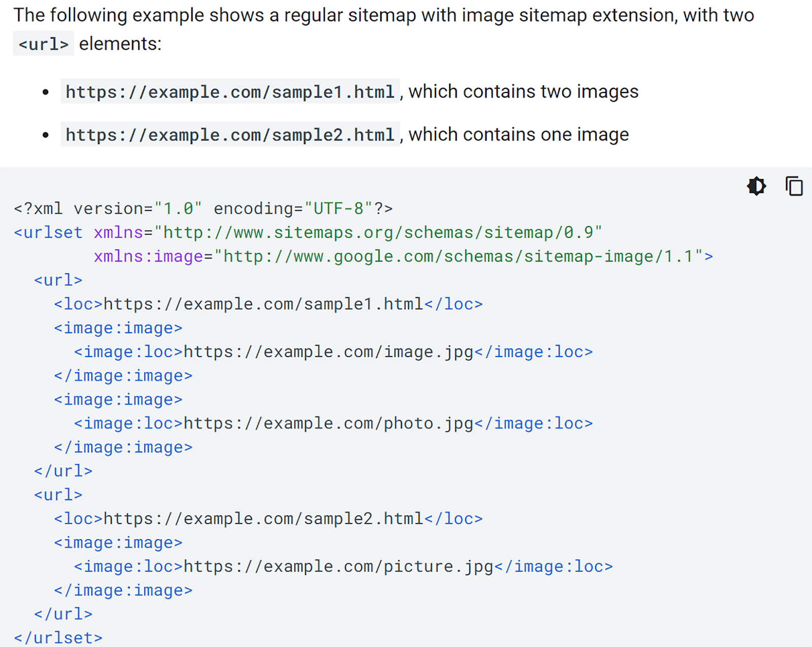Toggle dark mode on the code block

756,186
